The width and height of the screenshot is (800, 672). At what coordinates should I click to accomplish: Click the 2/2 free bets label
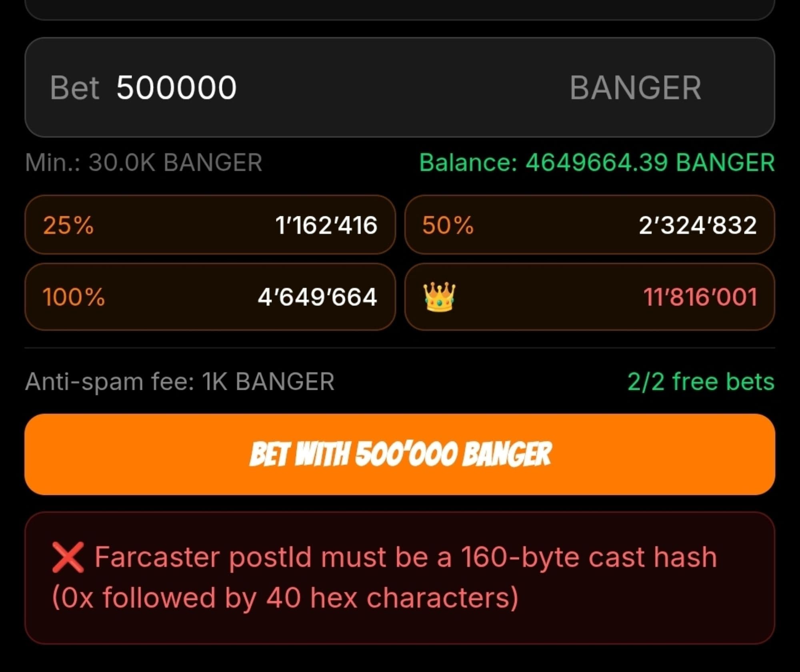[x=701, y=381]
